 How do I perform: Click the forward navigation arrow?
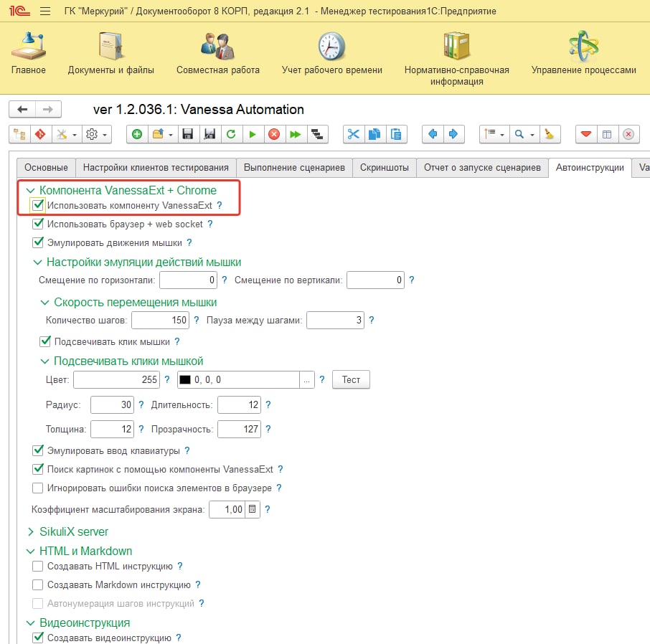(48, 110)
